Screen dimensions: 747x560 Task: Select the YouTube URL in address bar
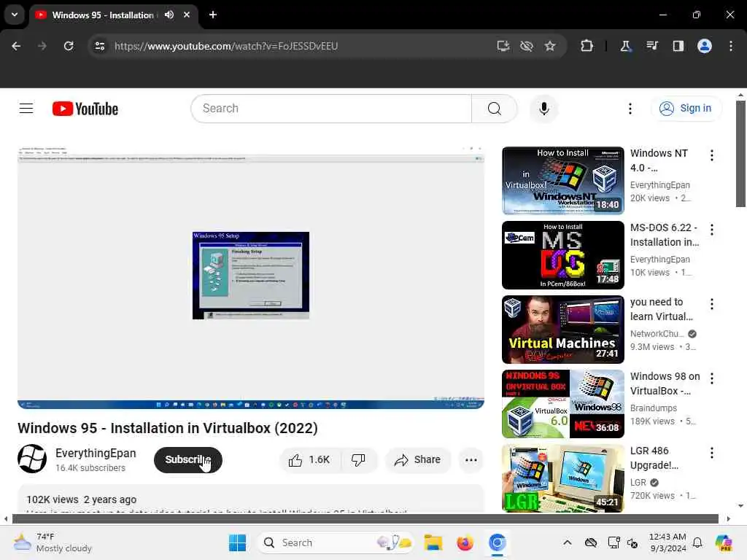(x=226, y=46)
